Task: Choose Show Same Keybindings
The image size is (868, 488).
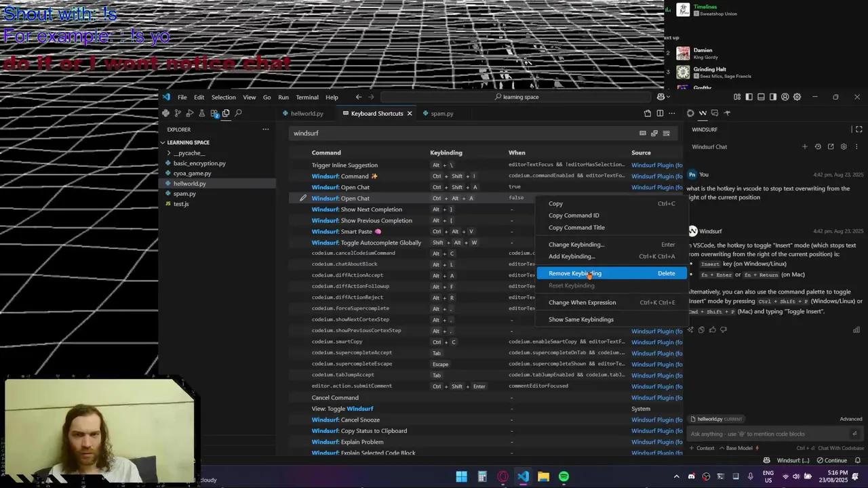Action: [612, 319]
